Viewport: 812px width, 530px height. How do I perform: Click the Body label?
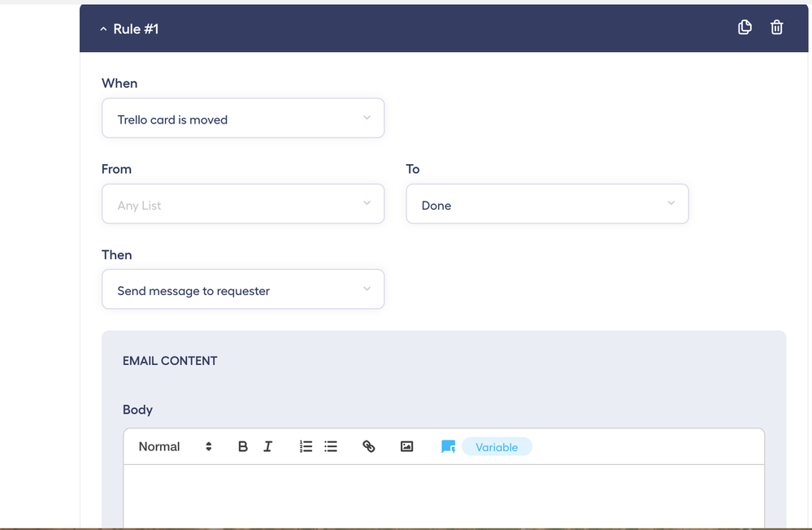click(x=137, y=410)
